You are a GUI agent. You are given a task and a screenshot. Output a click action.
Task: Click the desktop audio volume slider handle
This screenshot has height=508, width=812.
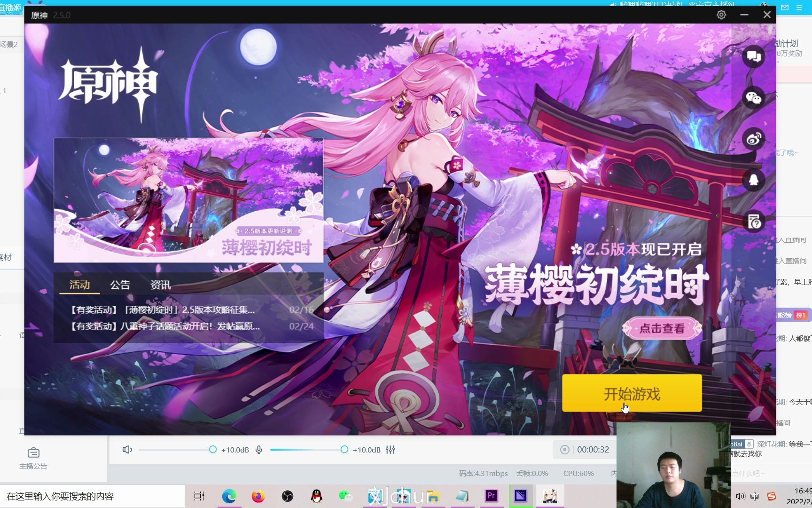tap(213, 450)
